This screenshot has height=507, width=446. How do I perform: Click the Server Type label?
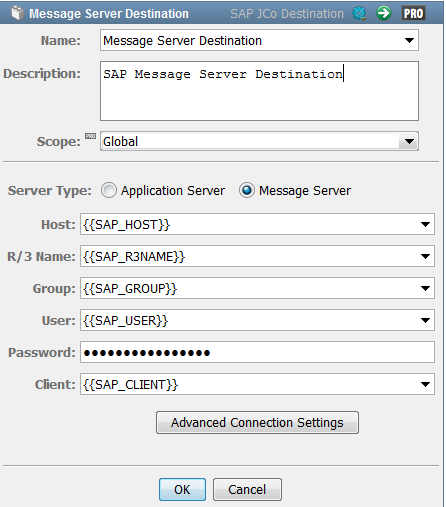pos(50,191)
